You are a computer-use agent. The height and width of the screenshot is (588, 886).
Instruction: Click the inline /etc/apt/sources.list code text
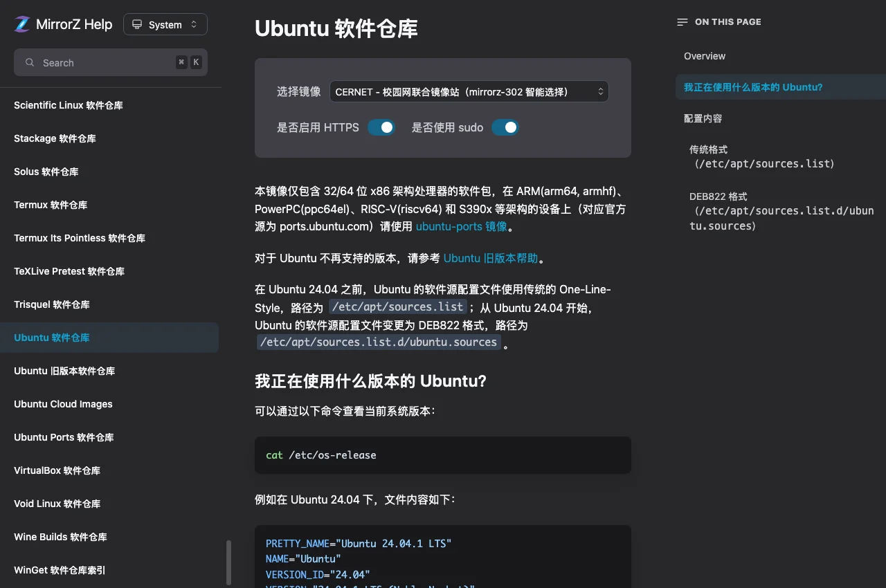pos(397,306)
